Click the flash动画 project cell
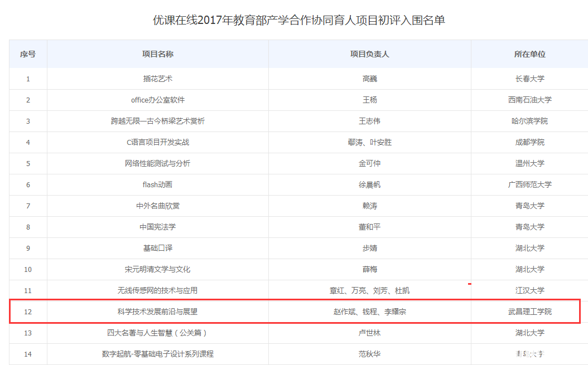Screen dimensions: 588x365 158,184
